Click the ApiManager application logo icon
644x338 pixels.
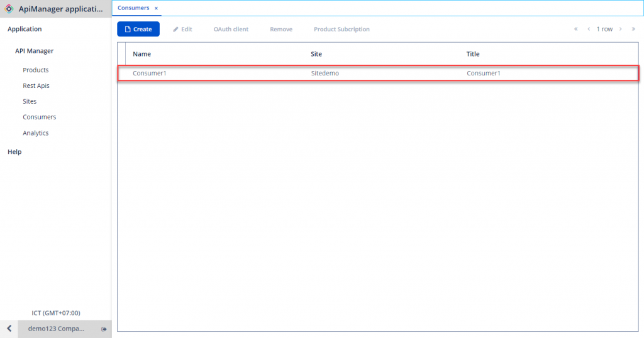click(x=9, y=9)
